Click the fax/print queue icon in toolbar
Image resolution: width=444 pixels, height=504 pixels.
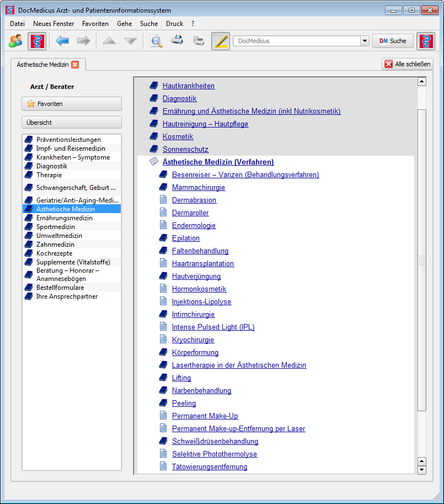click(x=199, y=41)
